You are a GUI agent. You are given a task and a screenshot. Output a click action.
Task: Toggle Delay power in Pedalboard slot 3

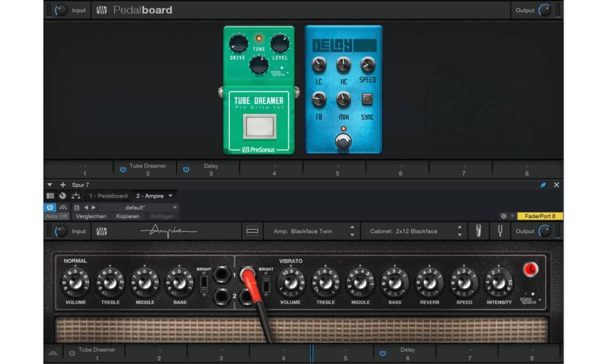point(186,169)
